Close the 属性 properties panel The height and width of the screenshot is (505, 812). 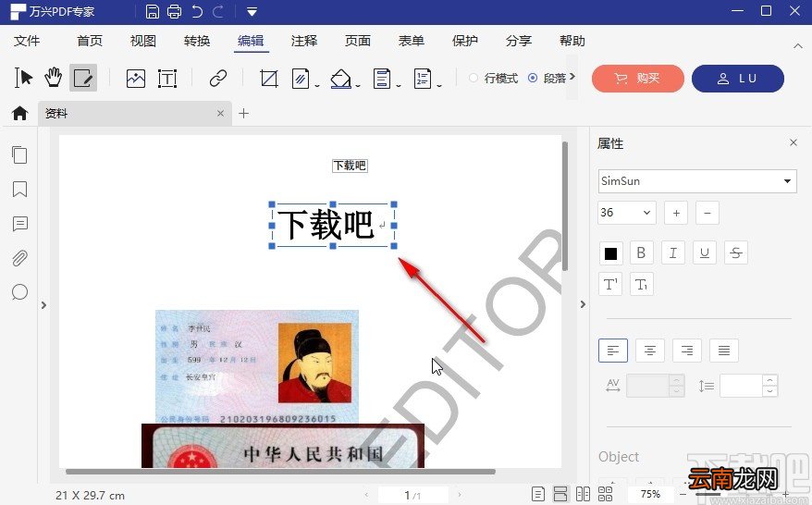[x=794, y=142]
